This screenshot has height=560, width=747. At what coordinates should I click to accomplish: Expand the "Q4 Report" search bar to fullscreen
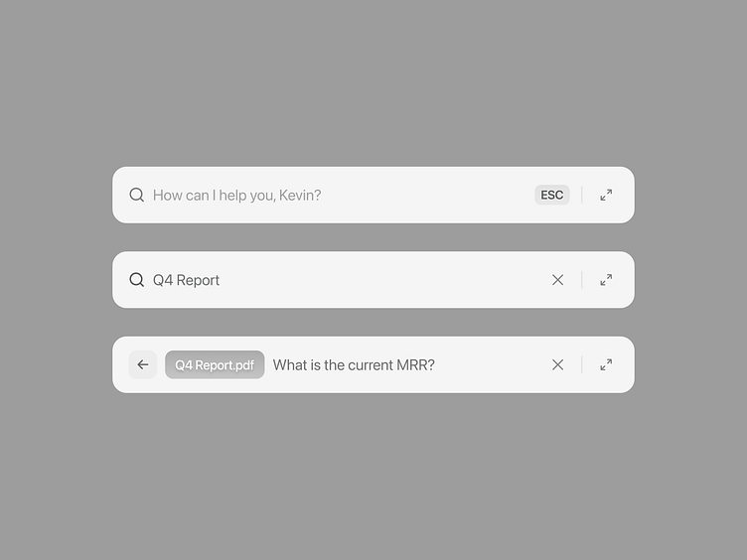606,280
